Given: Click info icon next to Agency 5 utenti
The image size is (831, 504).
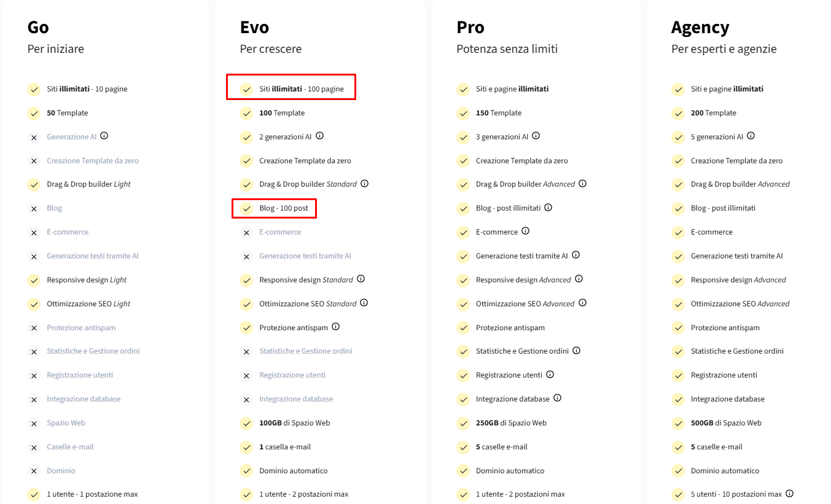Looking at the screenshot, I should pos(789,494).
